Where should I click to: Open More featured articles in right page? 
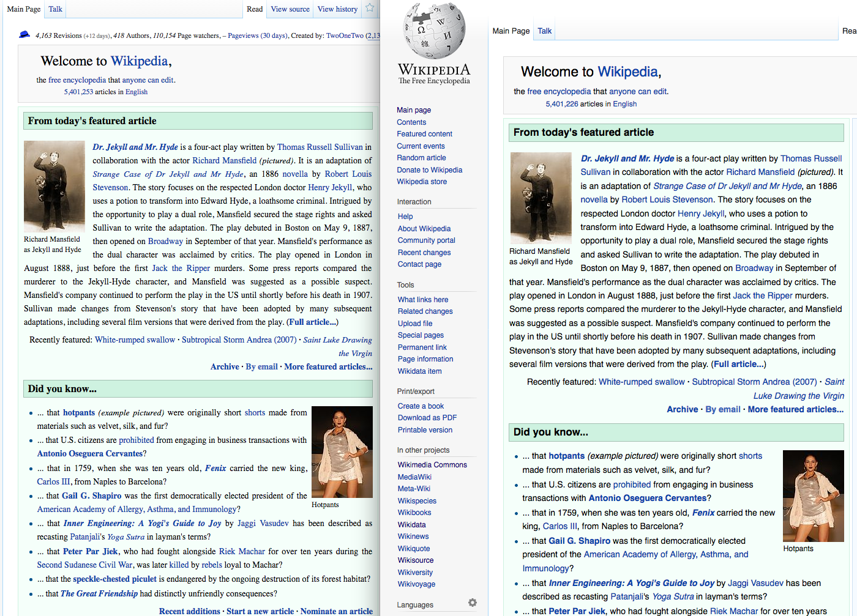point(796,409)
